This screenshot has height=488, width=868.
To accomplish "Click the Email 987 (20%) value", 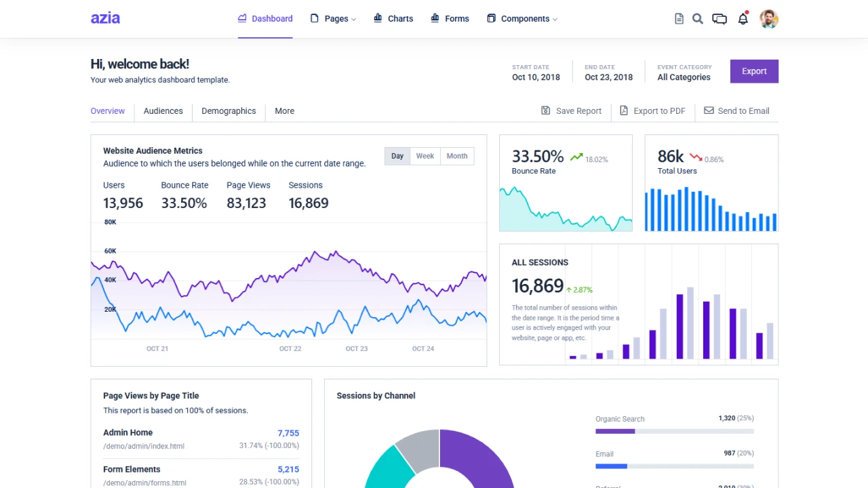I will pyautogui.click(x=738, y=453).
